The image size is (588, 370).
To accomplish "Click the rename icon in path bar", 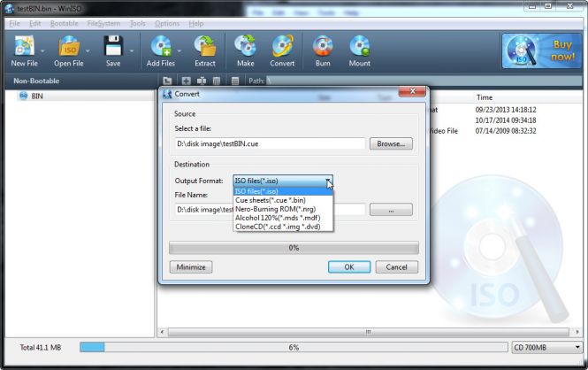I will [x=202, y=81].
